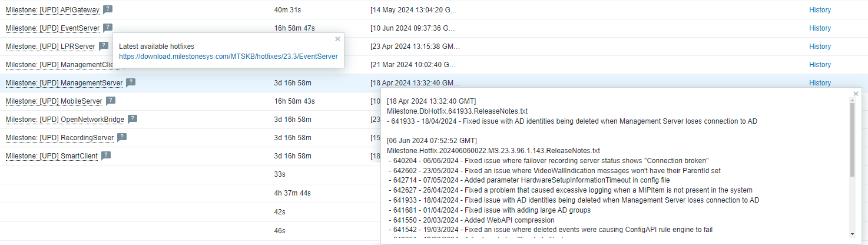Select LPRServer last value 23 Apr 2024
Screen dimensions: 868x245
[415, 47]
